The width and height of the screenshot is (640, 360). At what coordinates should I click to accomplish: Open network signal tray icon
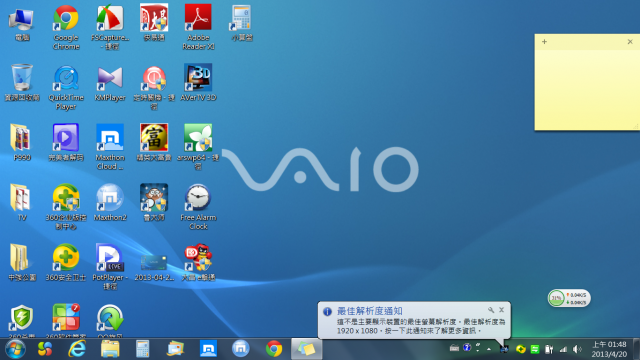tap(563, 349)
